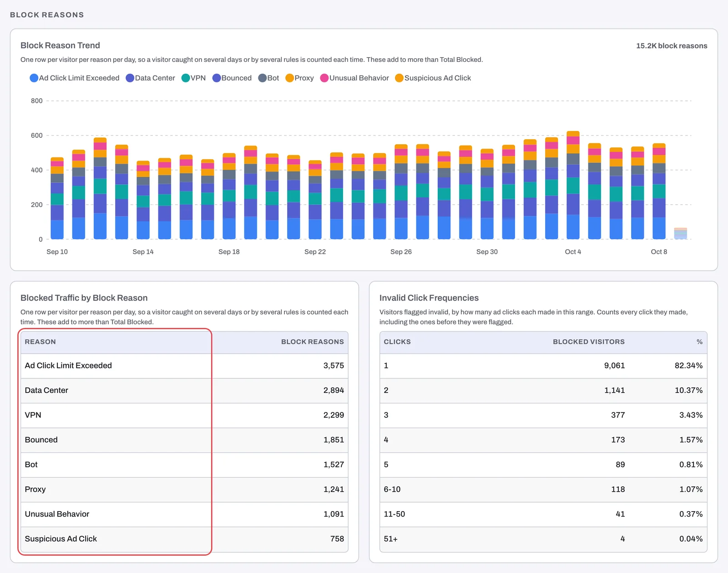Viewport: 728px width, 573px height.
Task: Select the Bounced row in the table
Action: point(184,440)
